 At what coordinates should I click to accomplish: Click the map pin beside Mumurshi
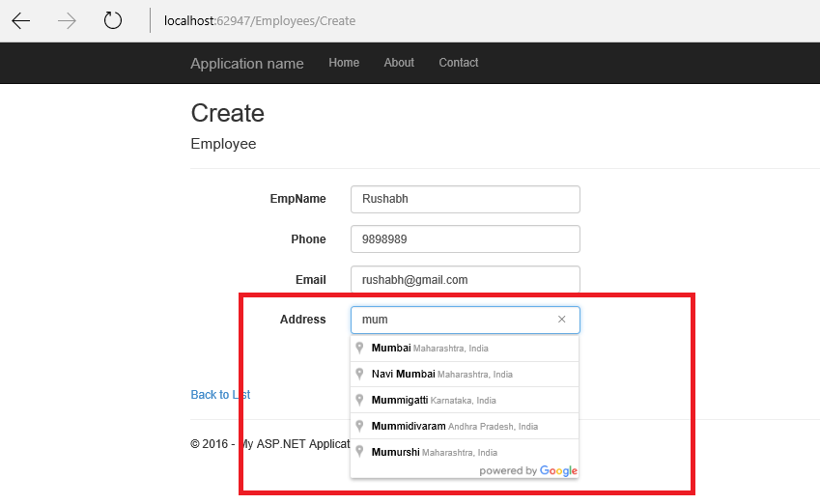click(x=360, y=452)
